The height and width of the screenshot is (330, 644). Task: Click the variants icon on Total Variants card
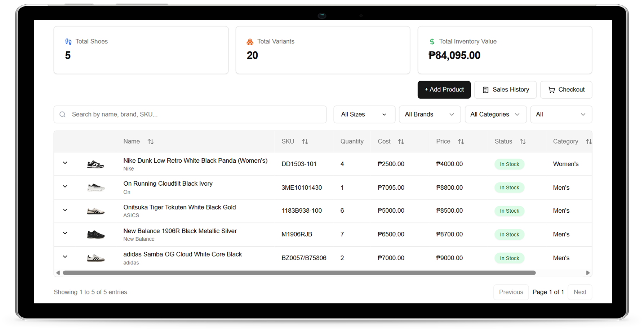(250, 41)
